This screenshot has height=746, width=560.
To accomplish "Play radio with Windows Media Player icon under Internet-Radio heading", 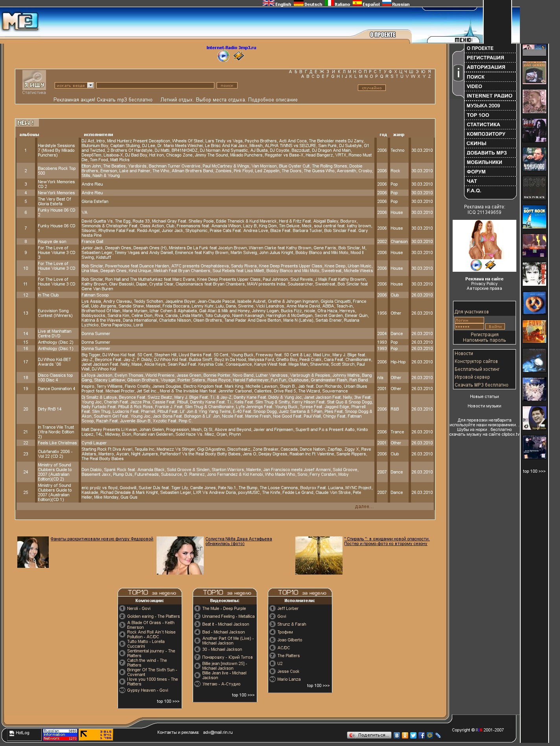I will pos(223,56).
